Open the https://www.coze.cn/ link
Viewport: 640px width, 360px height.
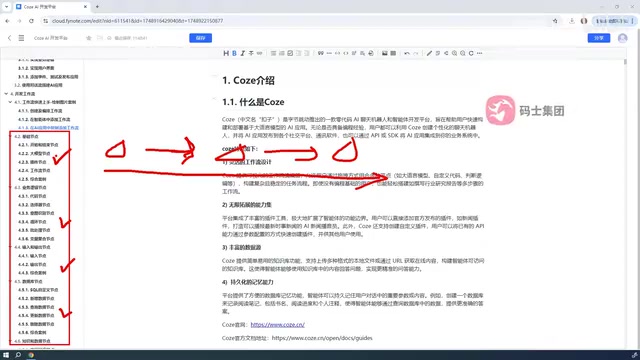278,325
